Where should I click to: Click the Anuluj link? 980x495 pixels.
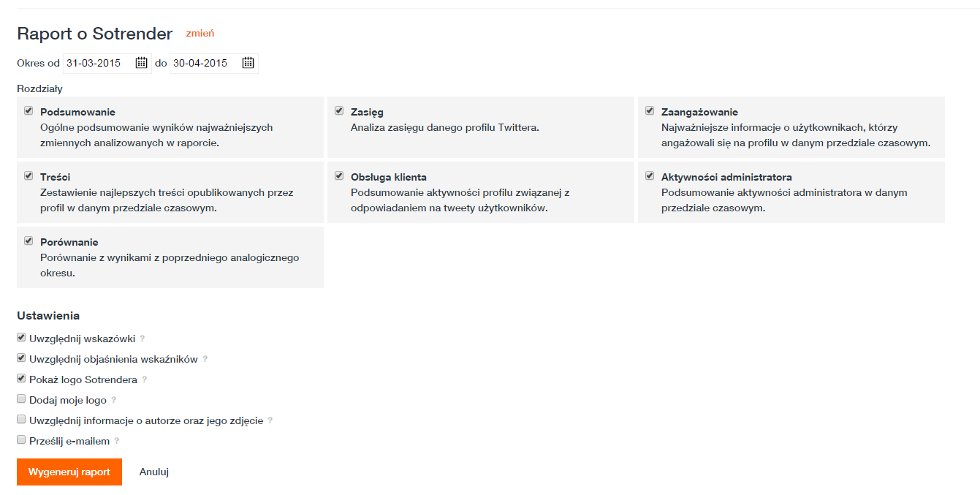(x=154, y=472)
